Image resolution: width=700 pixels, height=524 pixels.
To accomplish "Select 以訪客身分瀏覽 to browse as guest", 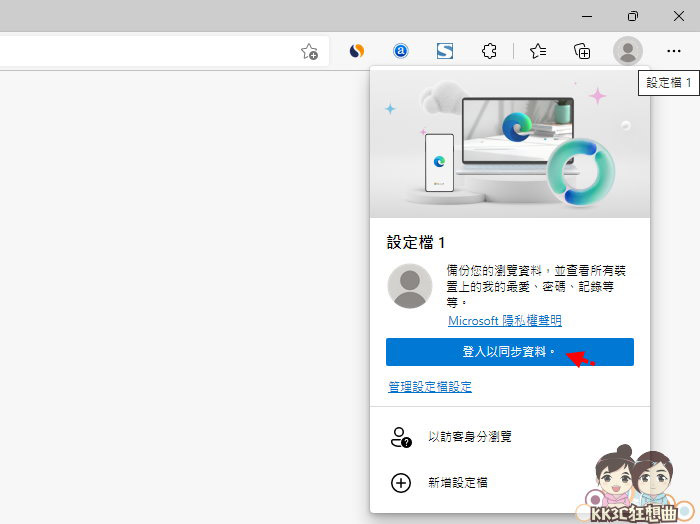I will pyautogui.click(x=470, y=437).
